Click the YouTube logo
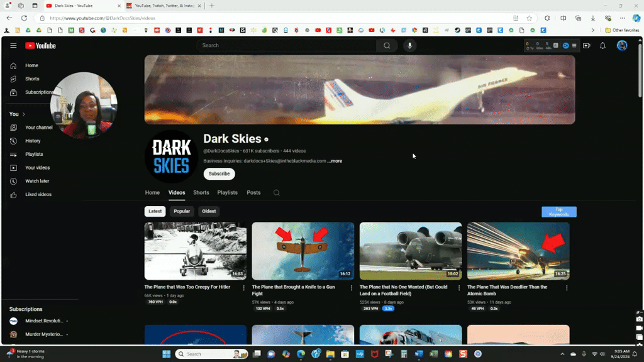Screen dimensions: 644x362 [x=40, y=45]
